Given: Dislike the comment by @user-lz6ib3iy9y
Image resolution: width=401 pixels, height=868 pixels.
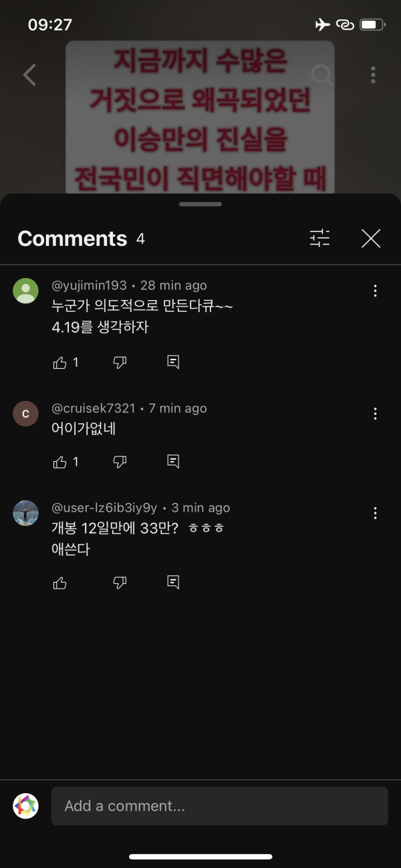Looking at the screenshot, I should 120,583.
